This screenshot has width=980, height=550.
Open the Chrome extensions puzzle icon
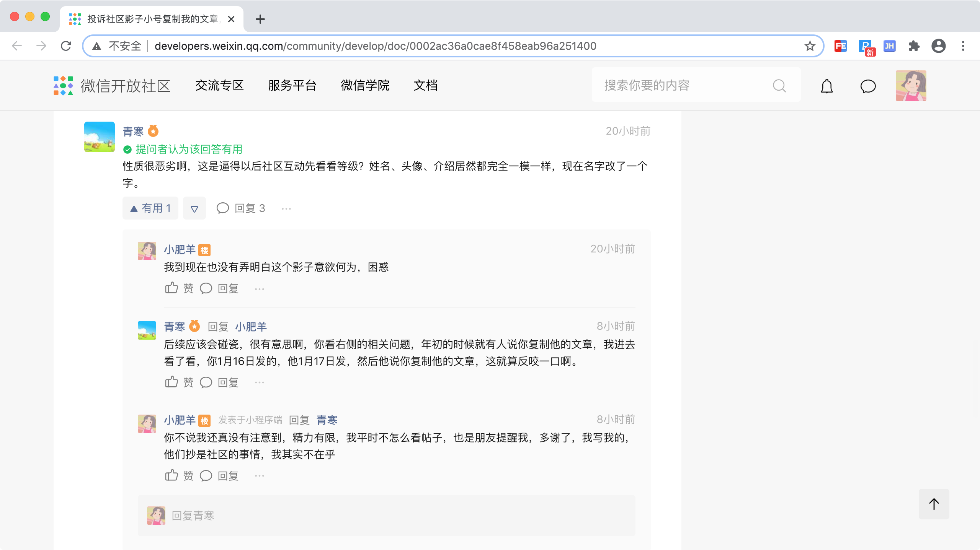coord(914,46)
